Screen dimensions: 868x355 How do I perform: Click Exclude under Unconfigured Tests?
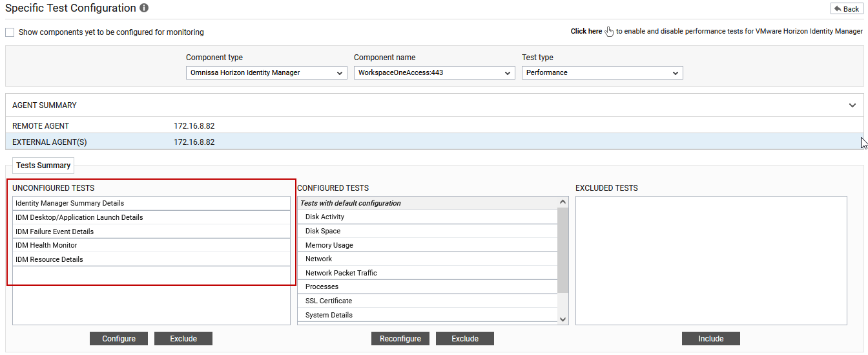pos(183,339)
